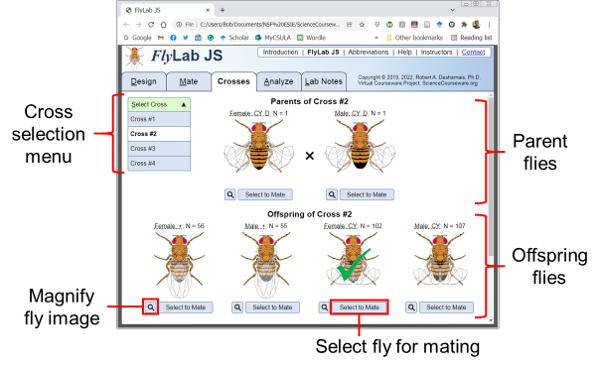Click the scrollbar down arrow

(491, 320)
